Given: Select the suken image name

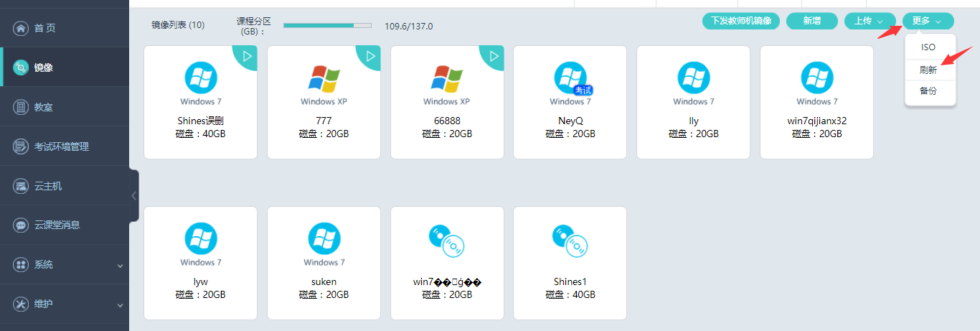Looking at the screenshot, I should 324,281.
